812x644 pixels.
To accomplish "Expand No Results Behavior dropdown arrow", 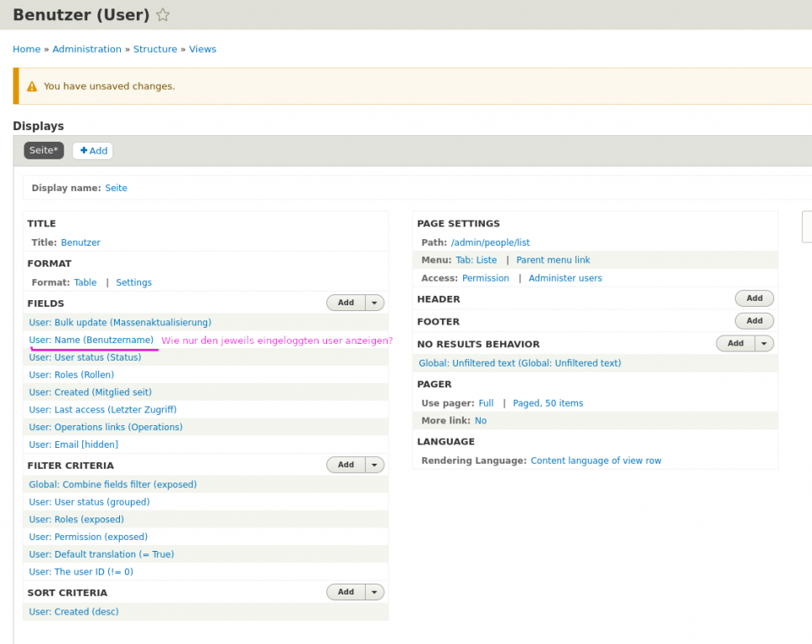I will coord(764,343).
